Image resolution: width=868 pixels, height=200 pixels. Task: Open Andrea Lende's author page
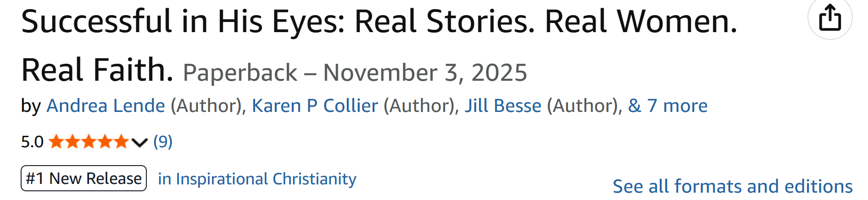point(106,106)
